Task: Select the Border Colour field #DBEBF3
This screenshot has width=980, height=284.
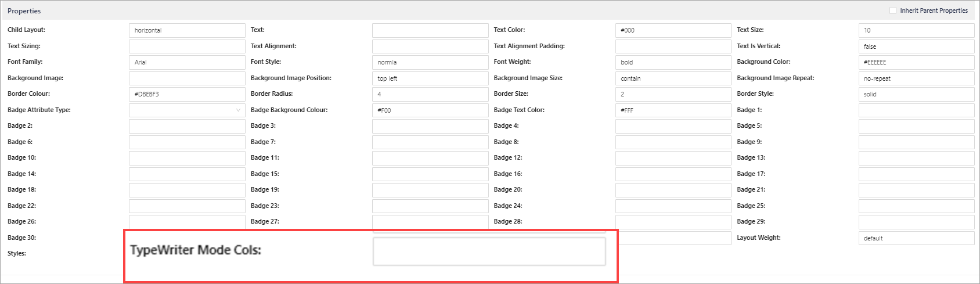Action: pos(186,94)
